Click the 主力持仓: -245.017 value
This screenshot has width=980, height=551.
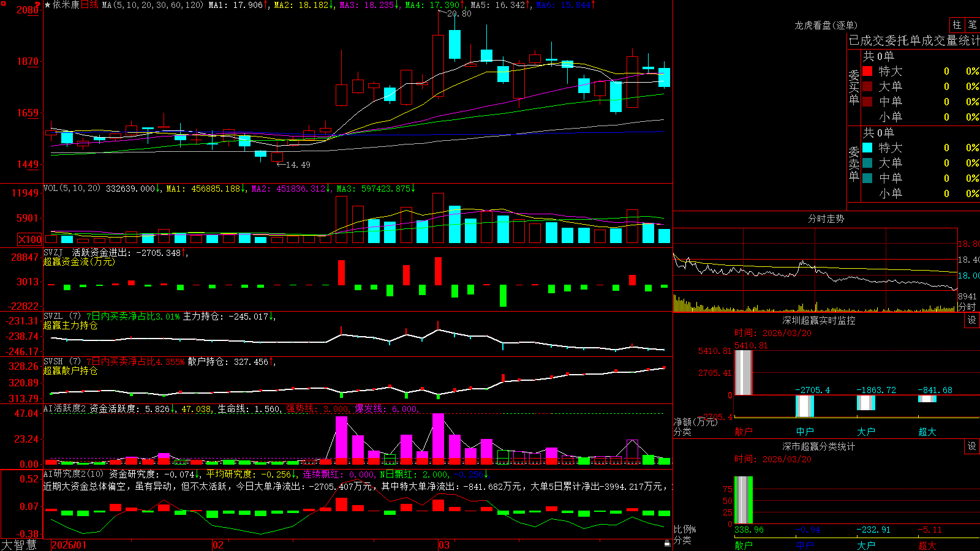pyautogui.click(x=229, y=317)
